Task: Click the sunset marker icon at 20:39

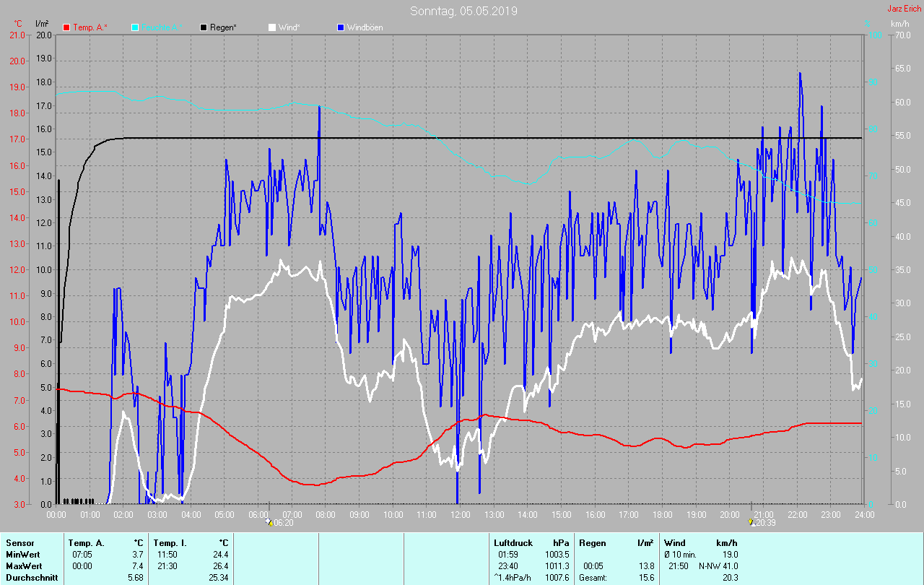Action: click(x=752, y=521)
